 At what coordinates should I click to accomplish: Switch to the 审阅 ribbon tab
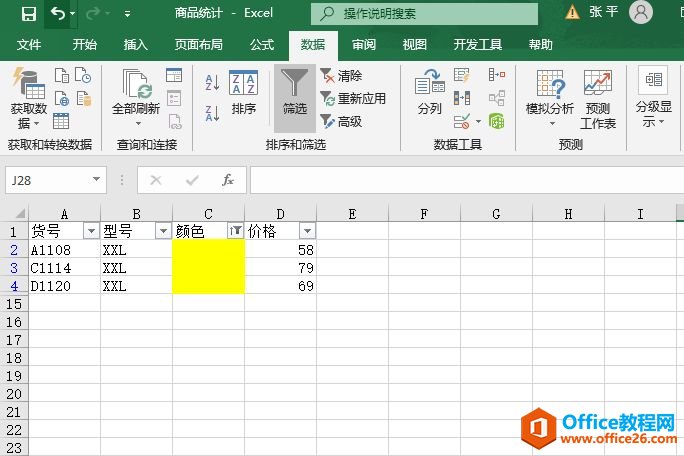[x=364, y=45]
